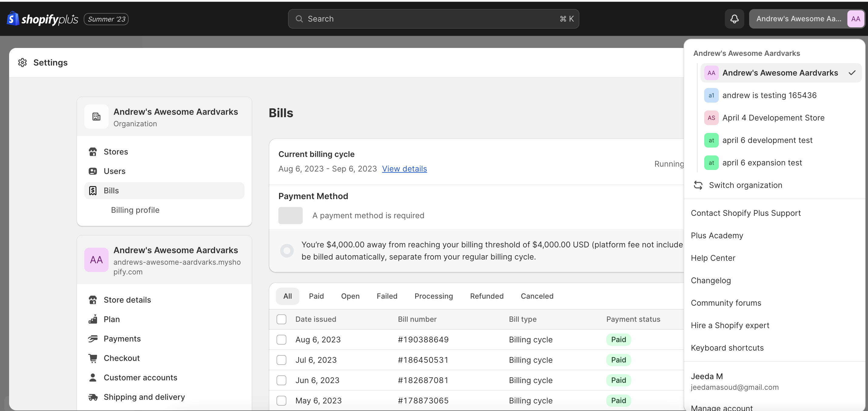Click the Shopify Plus logo
This screenshot has width=868, height=411.
[x=42, y=19]
